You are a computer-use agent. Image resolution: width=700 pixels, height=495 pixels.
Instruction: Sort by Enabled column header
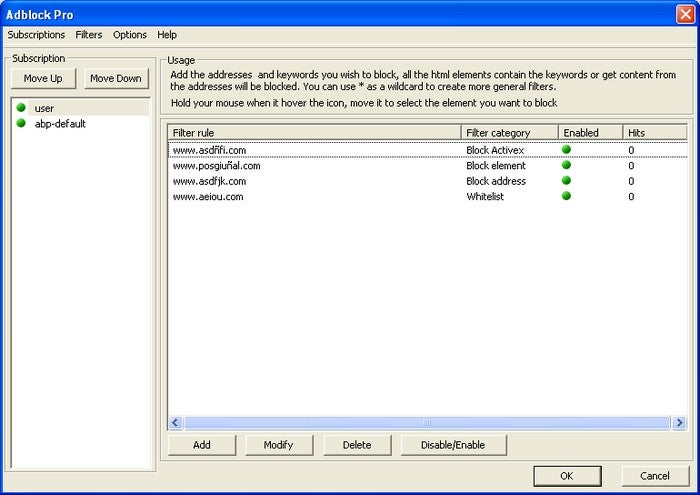pos(591,133)
